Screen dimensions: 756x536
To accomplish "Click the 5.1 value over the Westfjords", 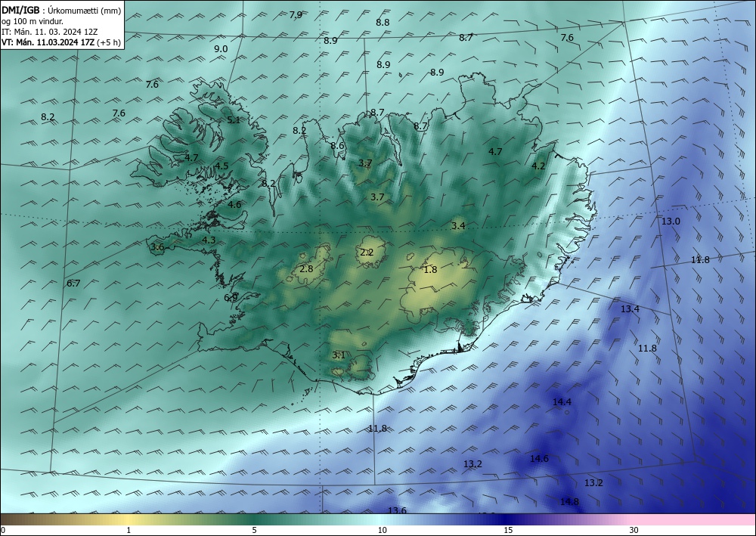I will coord(234,120).
